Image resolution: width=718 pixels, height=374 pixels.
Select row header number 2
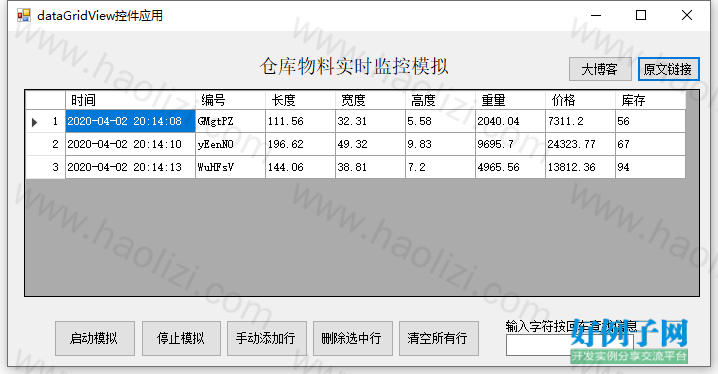[46, 144]
